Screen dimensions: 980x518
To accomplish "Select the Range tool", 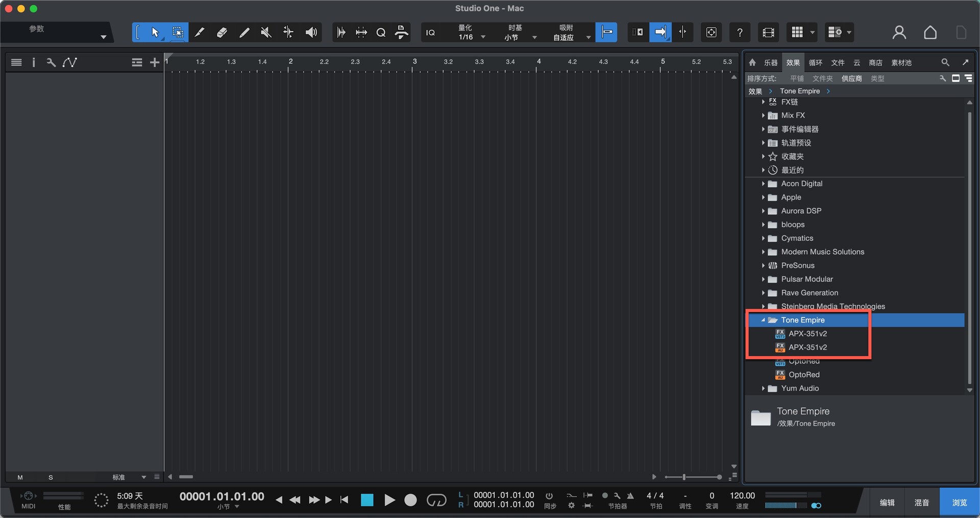I will (x=178, y=33).
